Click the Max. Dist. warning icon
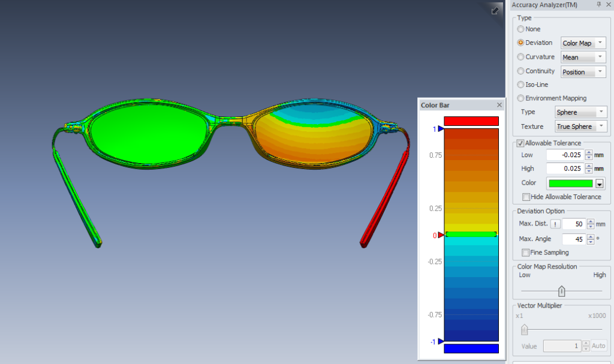Viewport: 614px width, 364px height. 555,224
